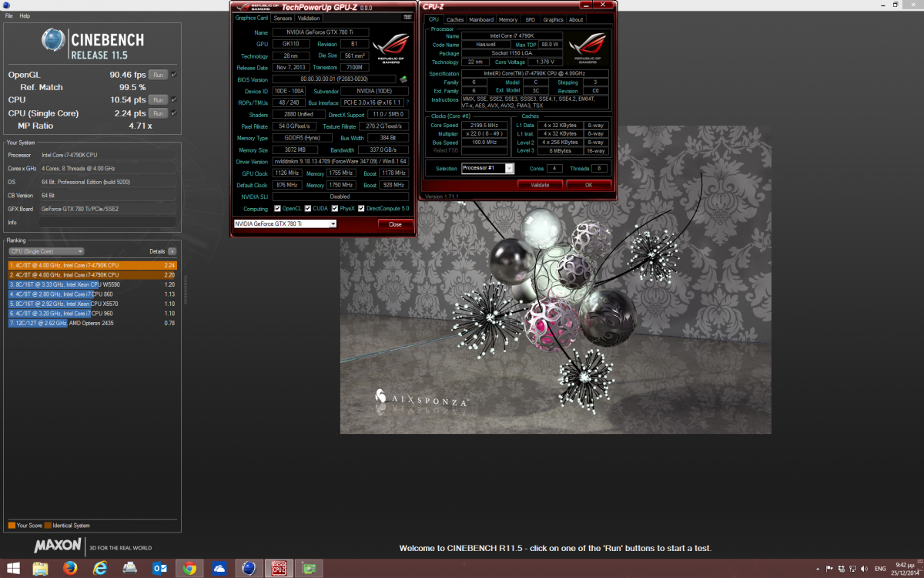Run the CPU (Single Core) benchmark
Viewport: 924px width, 578px height.
(x=158, y=113)
